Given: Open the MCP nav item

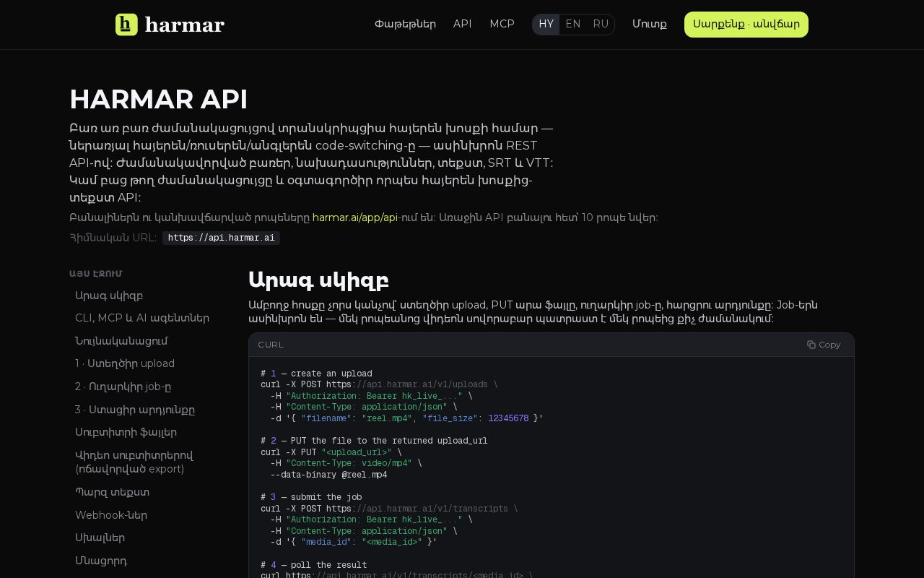Looking at the screenshot, I should click(502, 24).
